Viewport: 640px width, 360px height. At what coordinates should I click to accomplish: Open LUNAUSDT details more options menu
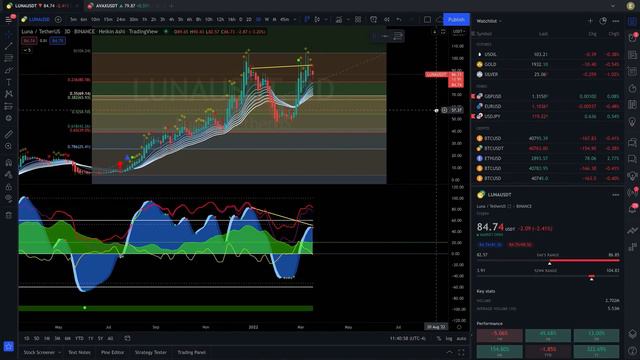pyautogui.click(x=616, y=195)
